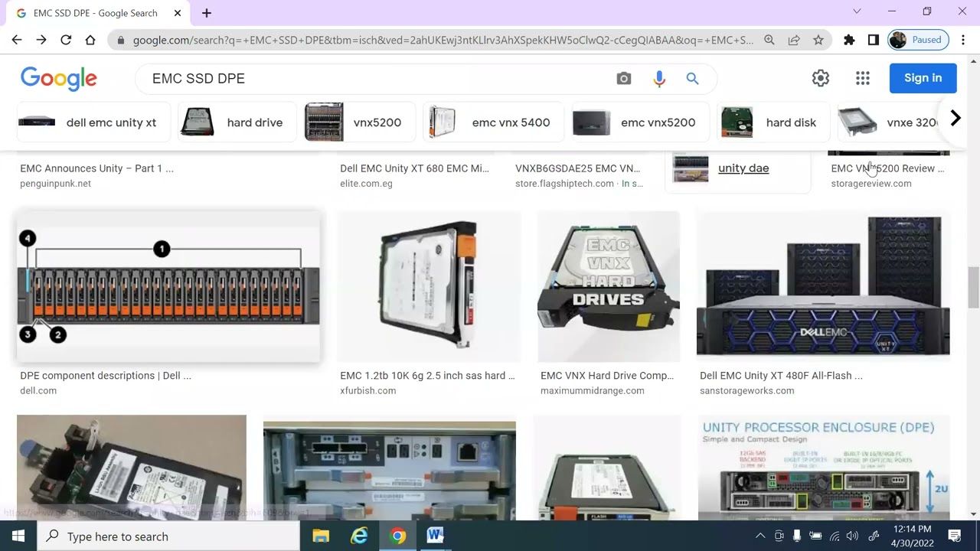Open the taskbar clock and calendar
The width and height of the screenshot is (980, 551).
[913, 536]
